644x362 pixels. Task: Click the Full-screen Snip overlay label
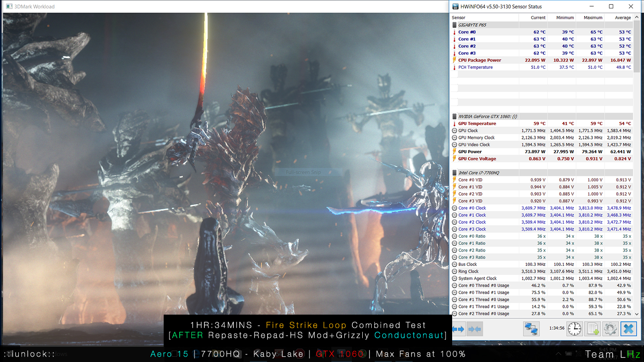(303, 172)
